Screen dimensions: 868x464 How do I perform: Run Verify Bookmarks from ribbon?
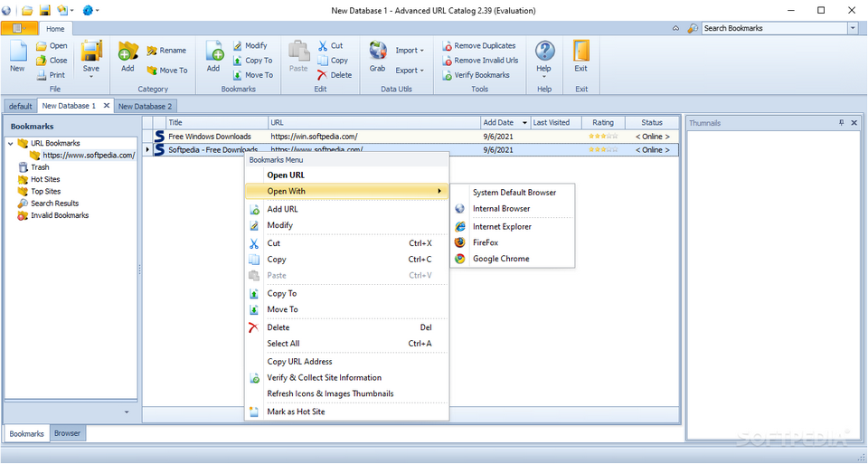coord(476,75)
